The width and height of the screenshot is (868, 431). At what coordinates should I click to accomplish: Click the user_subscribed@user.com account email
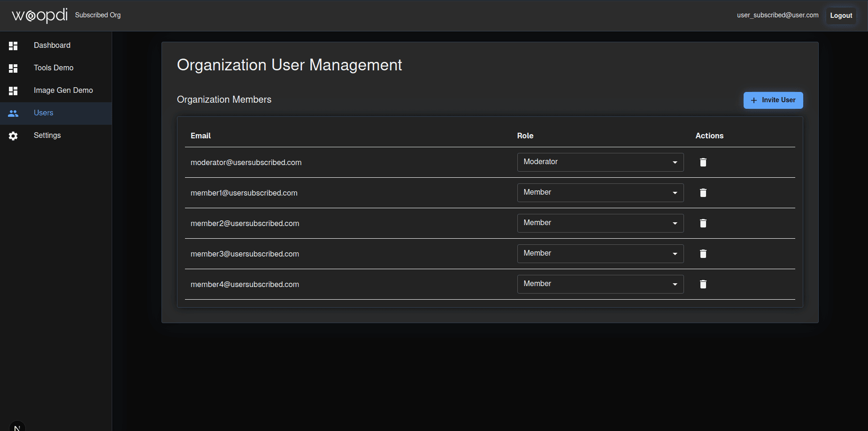tap(777, 15)
